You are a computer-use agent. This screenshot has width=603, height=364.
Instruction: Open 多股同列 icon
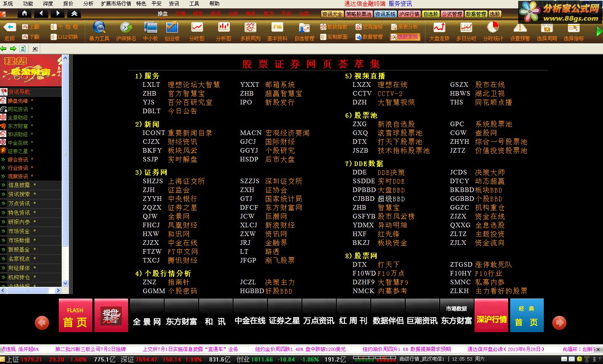click(250, 27)
